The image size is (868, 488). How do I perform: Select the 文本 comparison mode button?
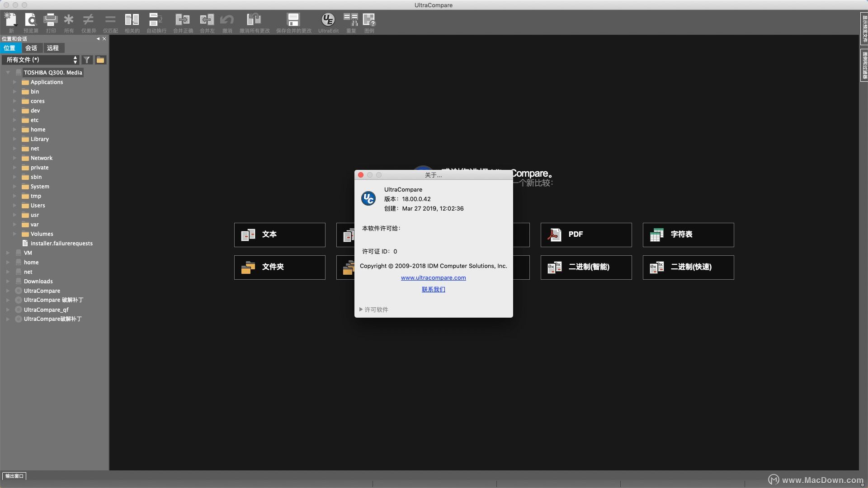click(279, 234)
